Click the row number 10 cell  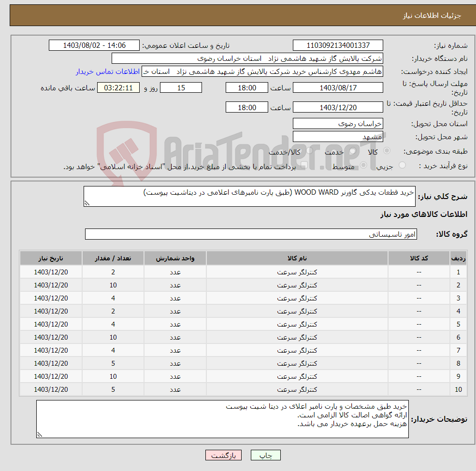[458, 389]
